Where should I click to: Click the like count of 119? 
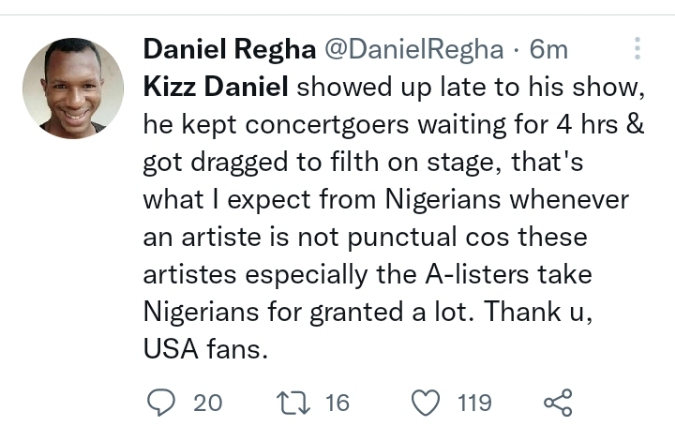click(x=474, y=403)
